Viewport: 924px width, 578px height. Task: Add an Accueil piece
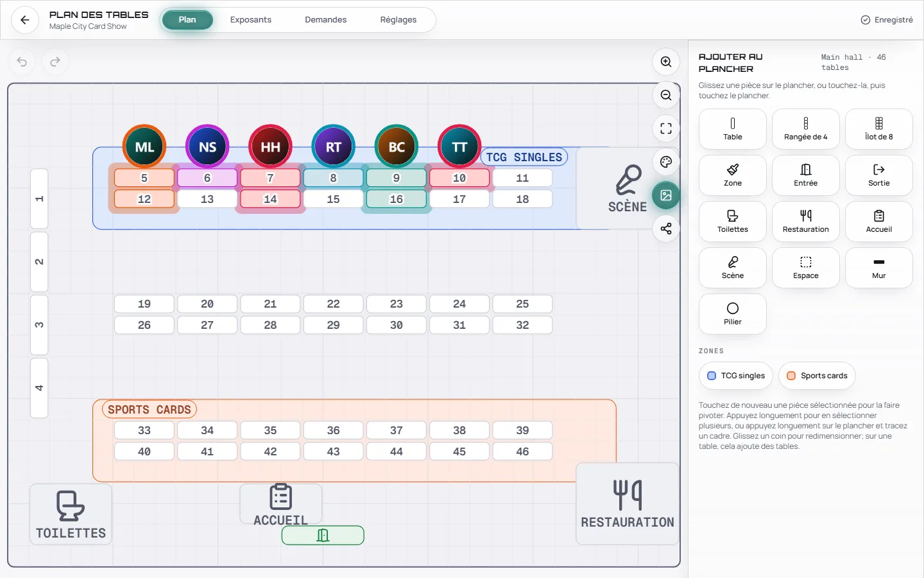click(879, 222)
